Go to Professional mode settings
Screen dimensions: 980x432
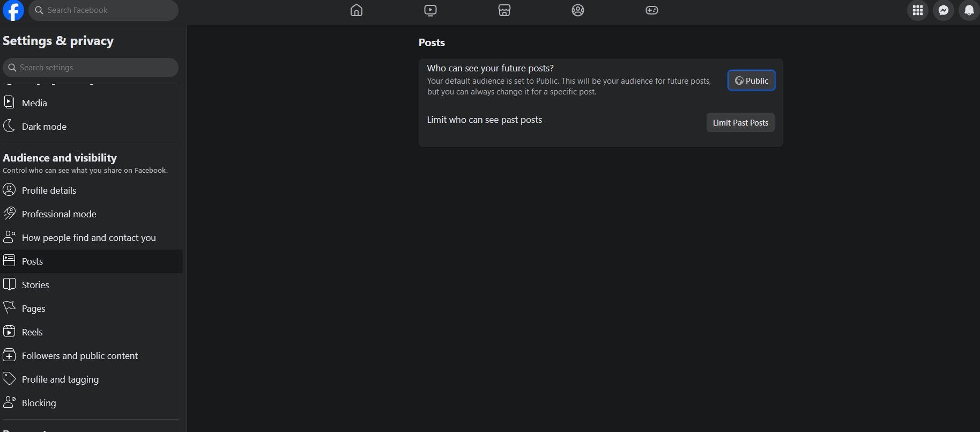pos(91,214)
